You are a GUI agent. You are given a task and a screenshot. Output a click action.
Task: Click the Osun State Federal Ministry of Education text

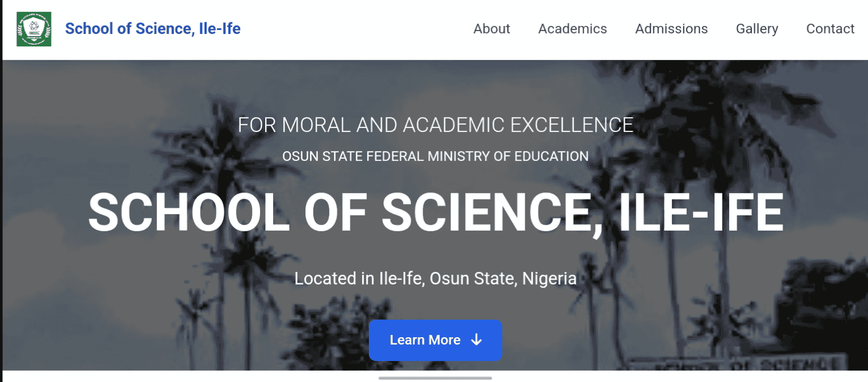click(x=435, y=156)
